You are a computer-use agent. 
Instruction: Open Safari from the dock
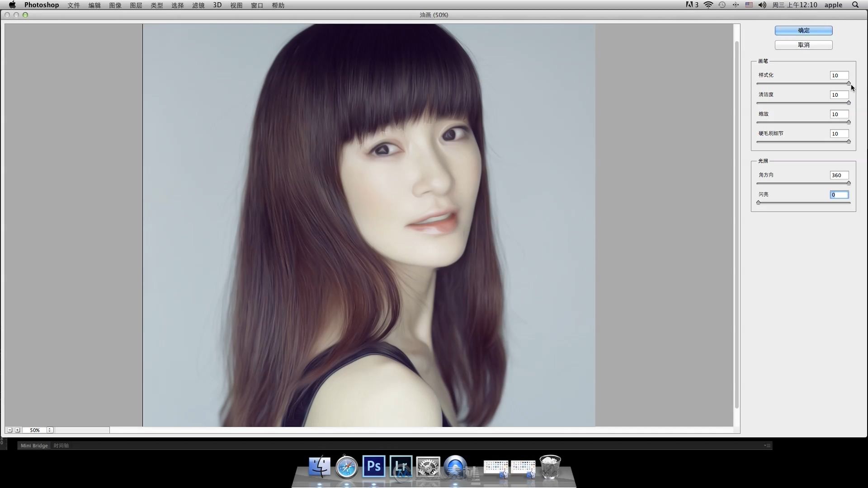click(347, 466)
